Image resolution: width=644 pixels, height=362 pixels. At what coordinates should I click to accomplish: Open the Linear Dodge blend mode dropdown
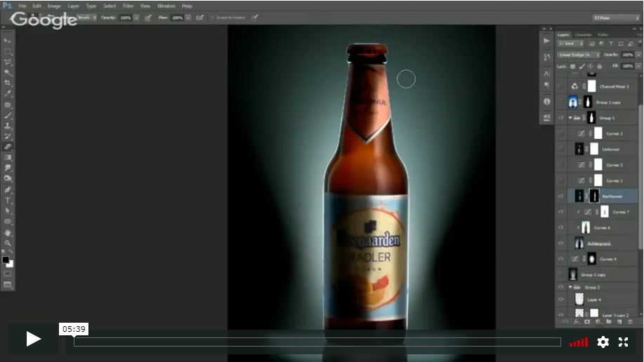tap(579, 55)
